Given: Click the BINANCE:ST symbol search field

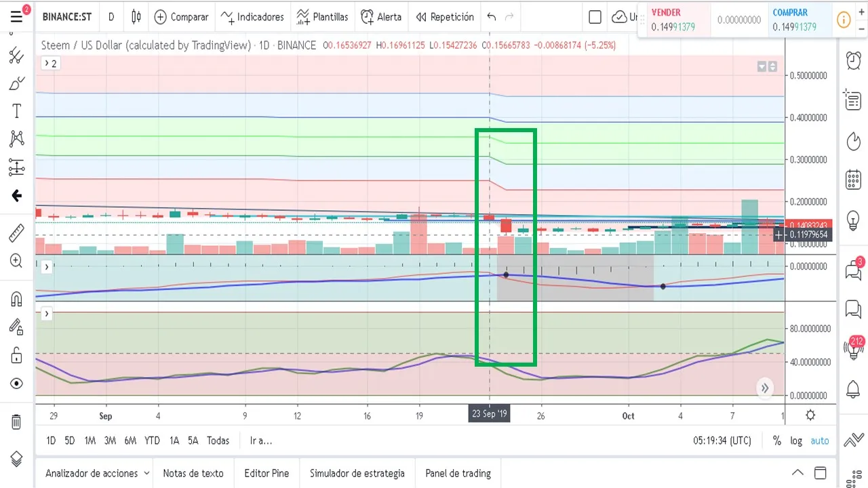Looking at the screenshot, I should (x=66, y=17).
